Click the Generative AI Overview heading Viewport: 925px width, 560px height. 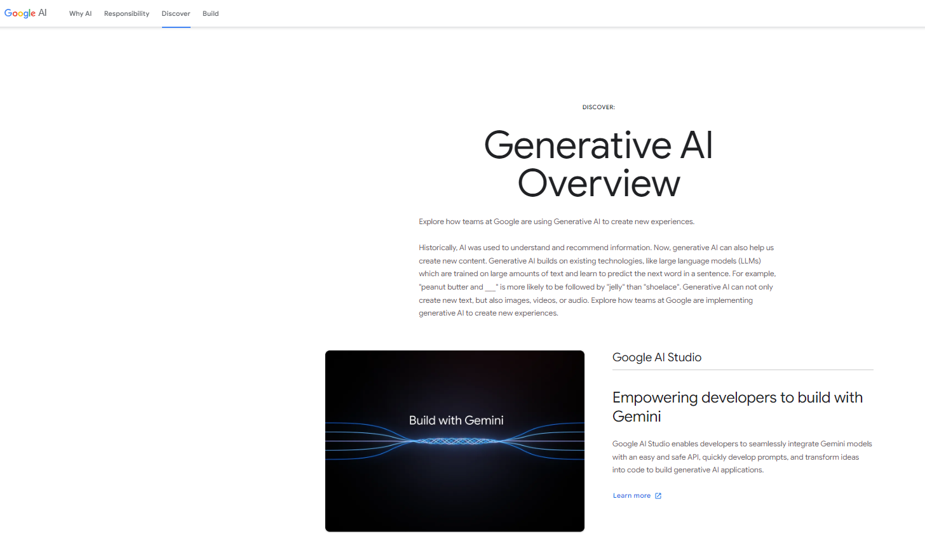tap(598, 164)
